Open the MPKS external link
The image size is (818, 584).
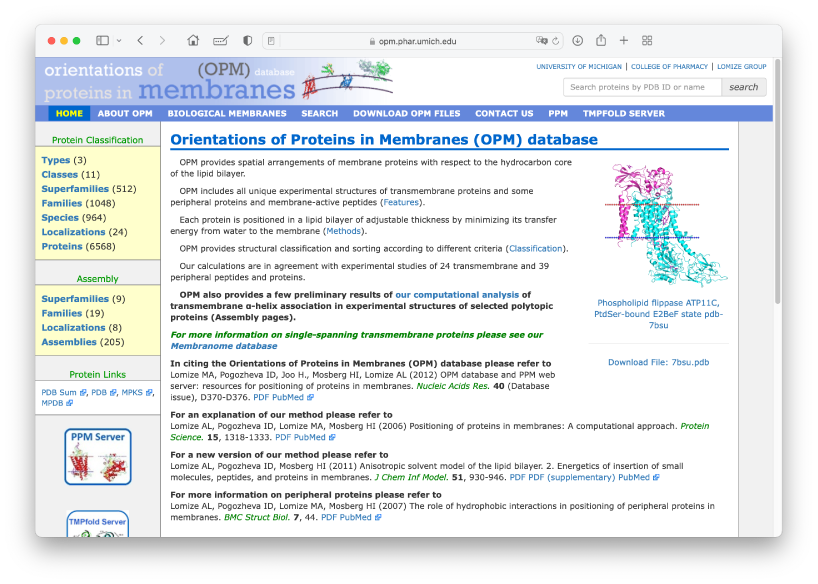tap(137, 392)
